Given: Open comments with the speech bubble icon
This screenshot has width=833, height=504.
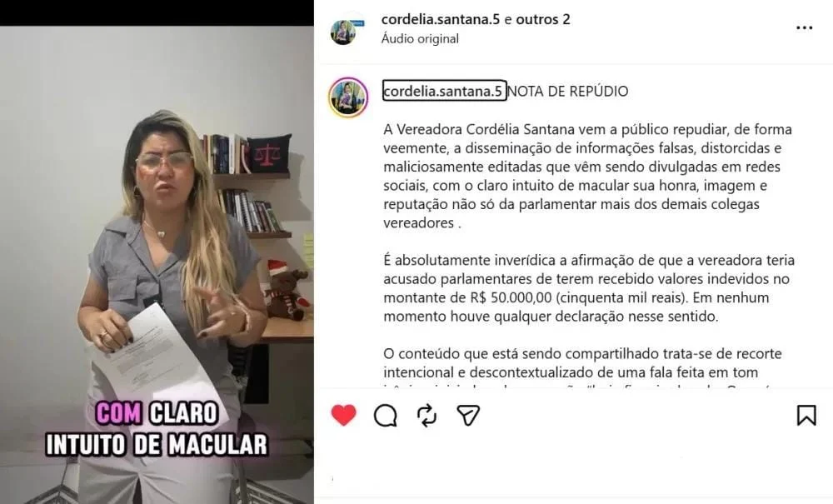Looking at the screenshot, I should [x=385, y=416].
